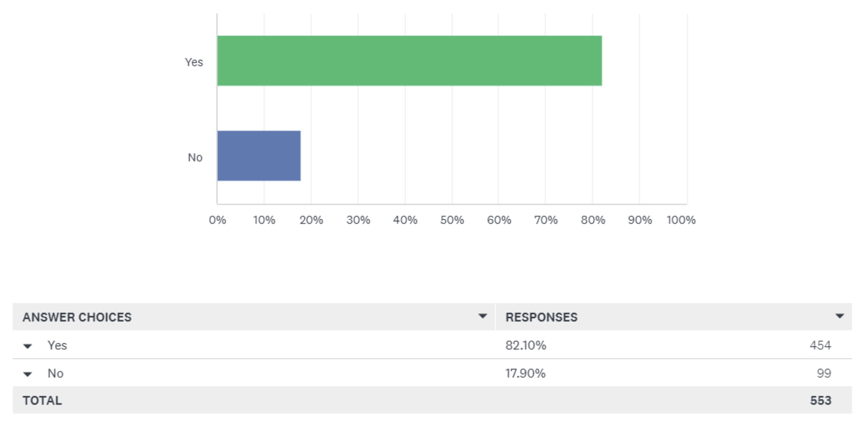The height and width of the screenshot is (423, 868).
Task: Click the 82.10% response percentage
Action: (526, 345)
